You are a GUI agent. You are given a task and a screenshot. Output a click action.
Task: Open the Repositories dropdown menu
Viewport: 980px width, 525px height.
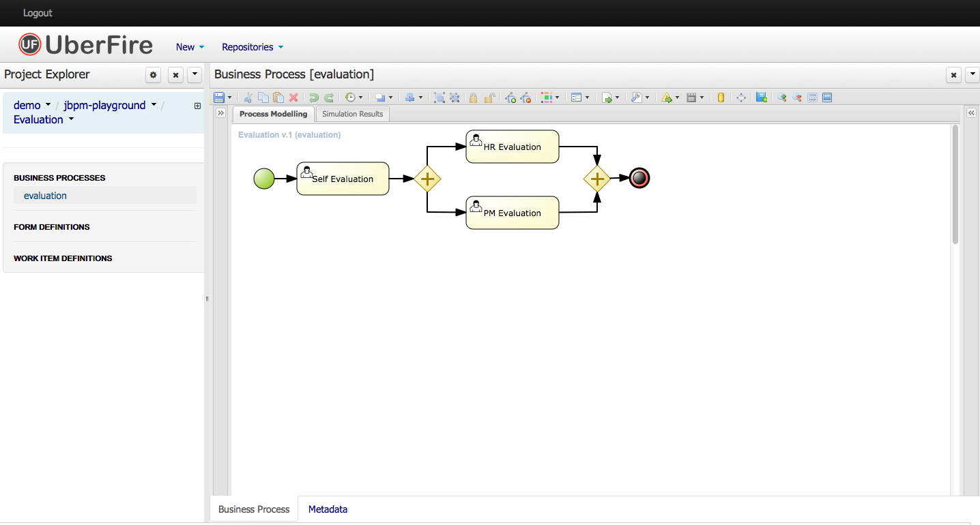[x=253, y=47]
